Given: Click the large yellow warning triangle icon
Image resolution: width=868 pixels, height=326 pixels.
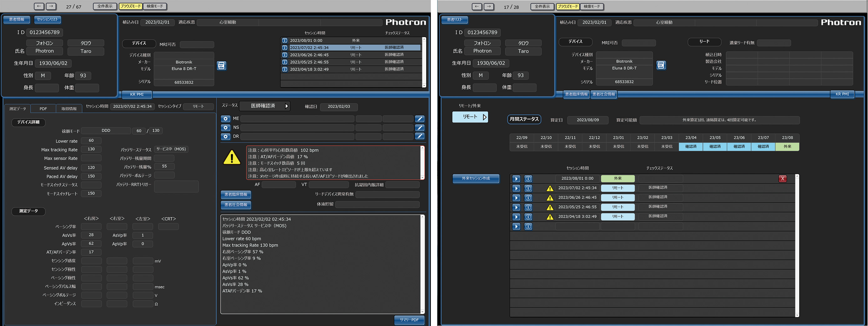Looking at the screenshot, I should point(232,157).
